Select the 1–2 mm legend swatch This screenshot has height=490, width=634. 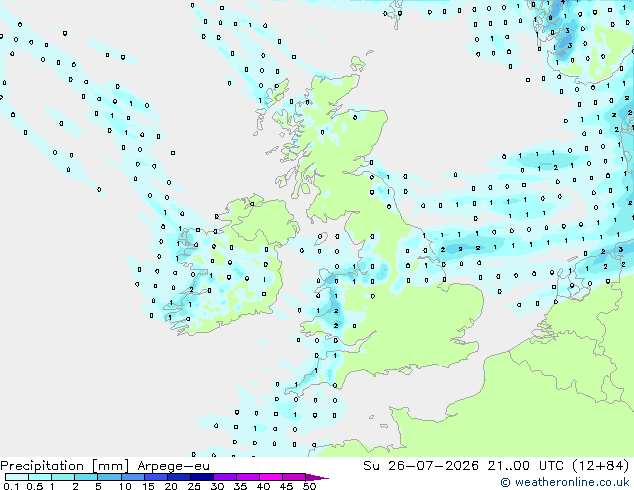coord(63,477)
